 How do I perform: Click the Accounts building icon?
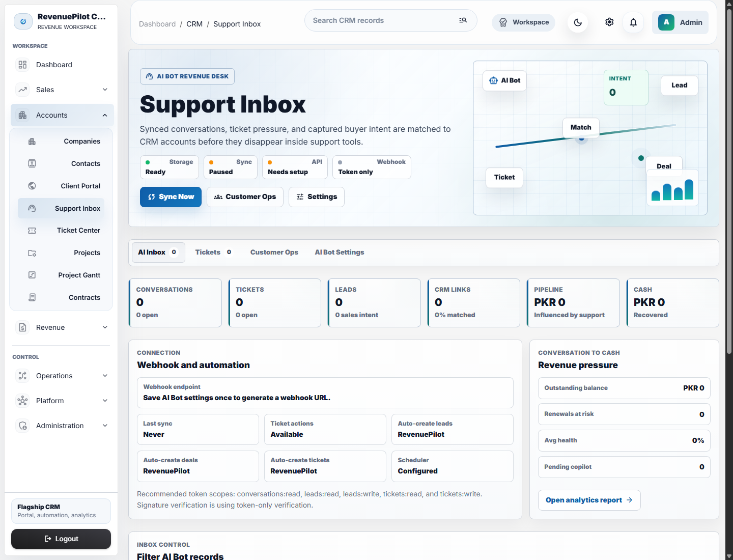click(22, 115)
